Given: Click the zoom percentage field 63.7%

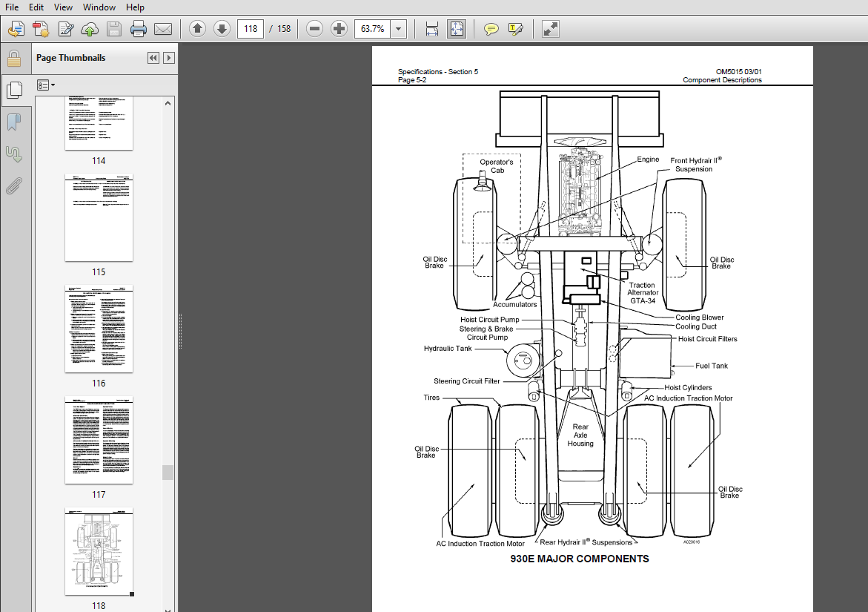Looking at the screenshot, I should [373, 29].
